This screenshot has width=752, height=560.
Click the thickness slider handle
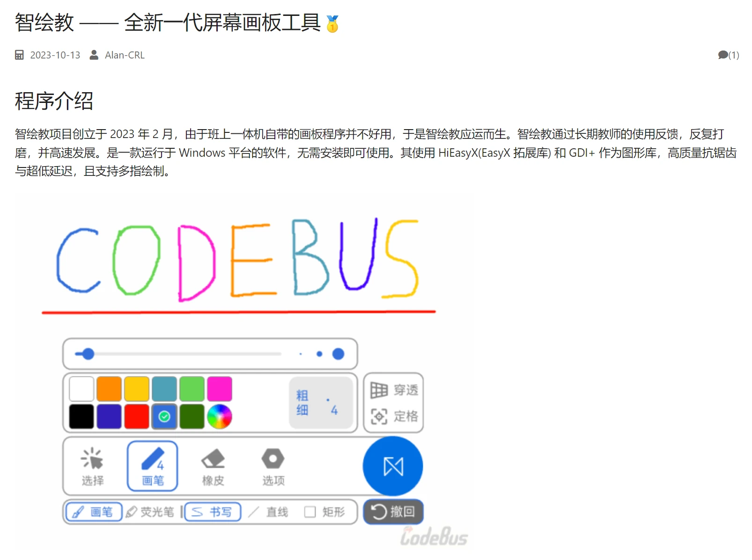(88, 354)
